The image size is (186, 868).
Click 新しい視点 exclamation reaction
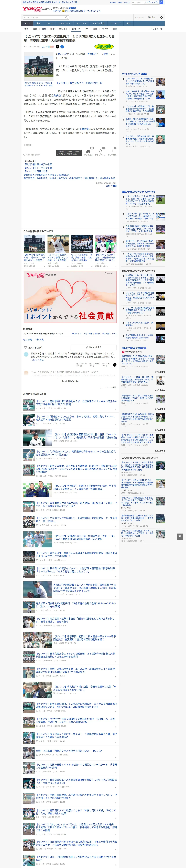coord(112,152)
